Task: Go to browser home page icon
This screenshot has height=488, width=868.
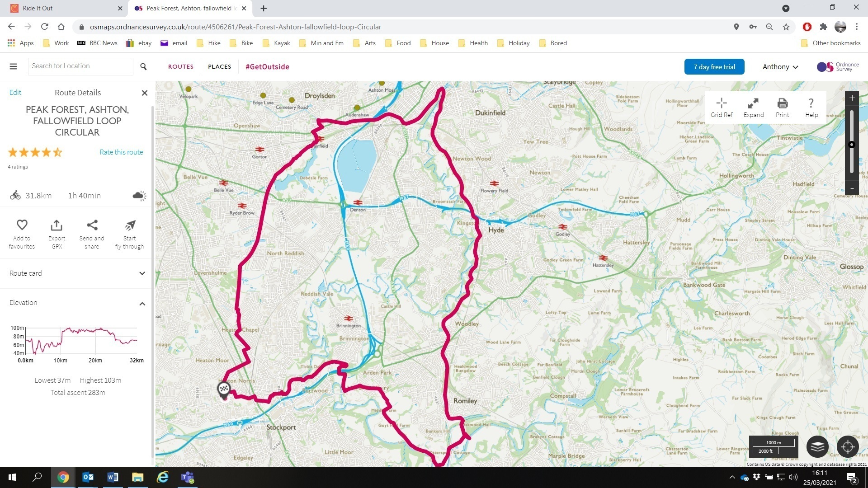Action: click(x=61, y=27)
